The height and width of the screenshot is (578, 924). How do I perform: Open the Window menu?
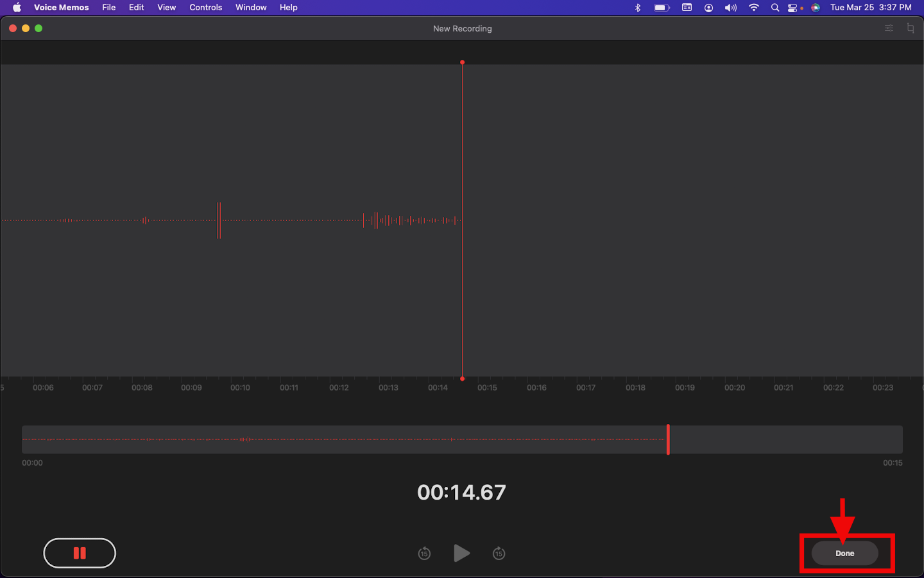251,8
